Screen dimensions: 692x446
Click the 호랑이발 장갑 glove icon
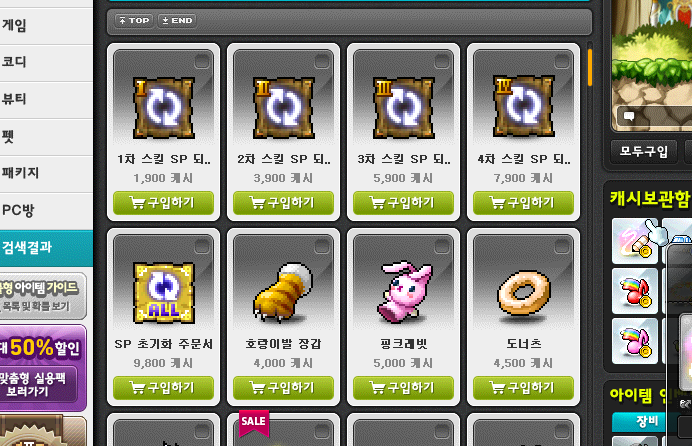[283, 292]
